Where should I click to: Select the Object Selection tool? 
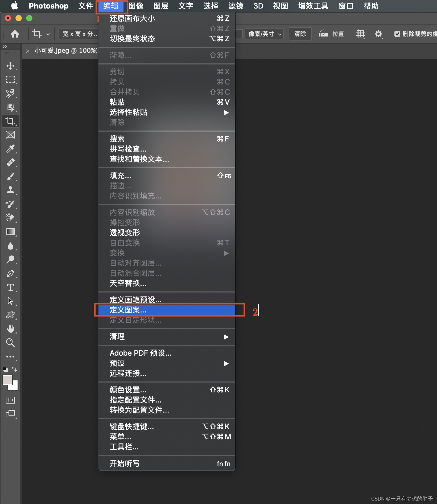click(10, 107)
